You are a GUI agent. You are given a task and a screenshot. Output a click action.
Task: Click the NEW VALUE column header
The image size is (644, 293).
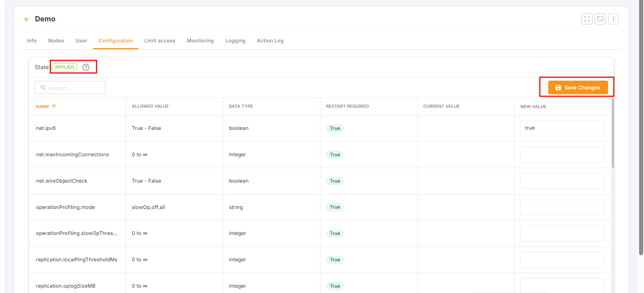(533, 107)
